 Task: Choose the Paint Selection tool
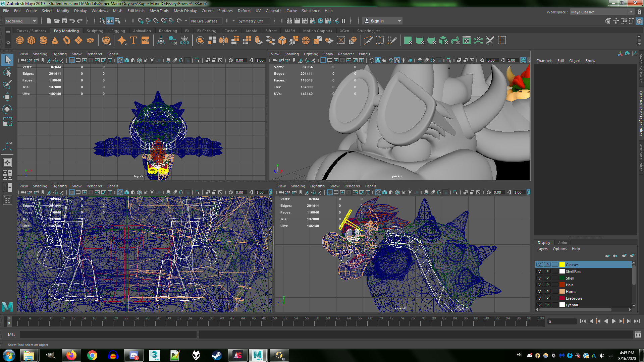[x=7, y=84]
